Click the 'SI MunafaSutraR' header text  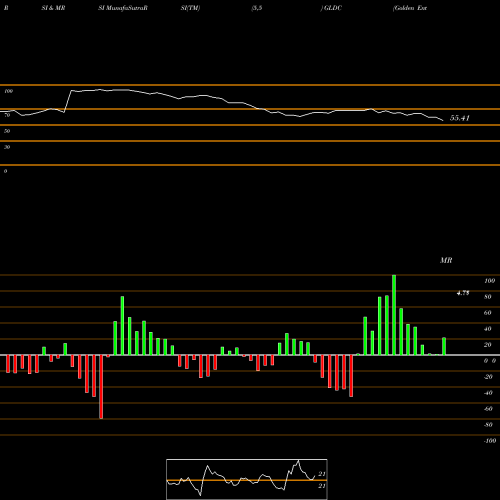123,8
